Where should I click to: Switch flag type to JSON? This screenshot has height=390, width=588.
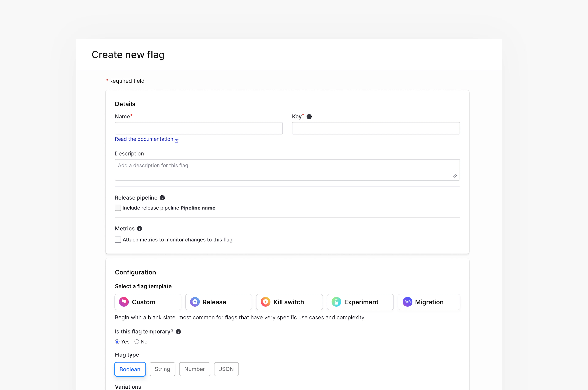(x=226, y=369)
